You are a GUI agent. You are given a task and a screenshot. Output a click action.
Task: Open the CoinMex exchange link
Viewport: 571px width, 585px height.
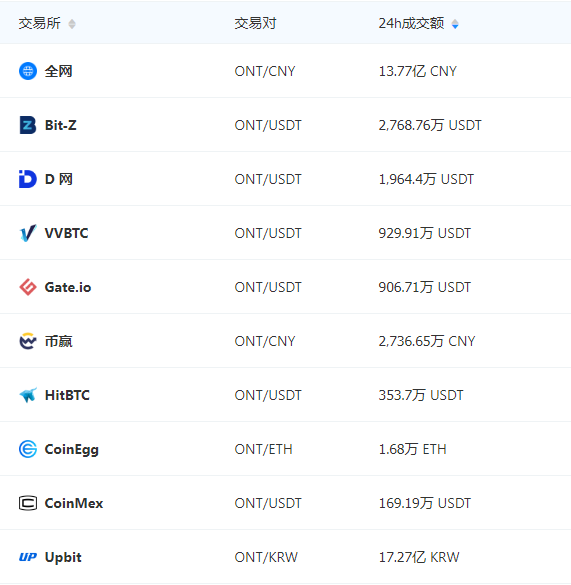tap(74, 503)
